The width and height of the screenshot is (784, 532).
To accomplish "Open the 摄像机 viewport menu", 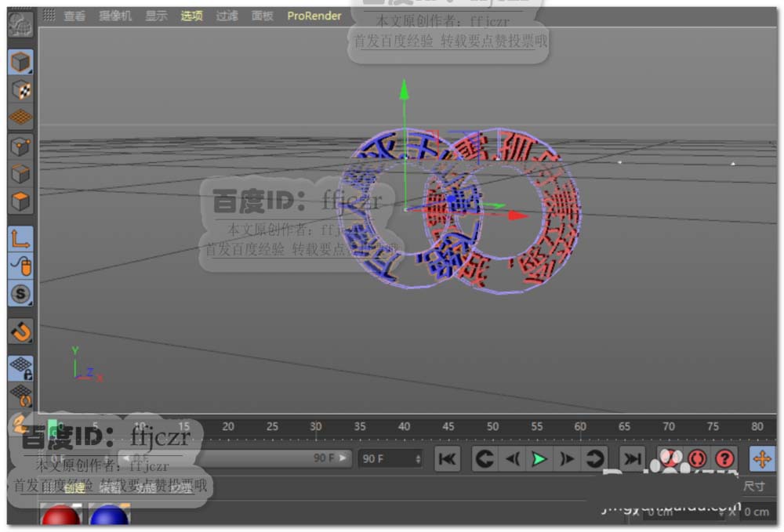I will (x=115, y=16).
